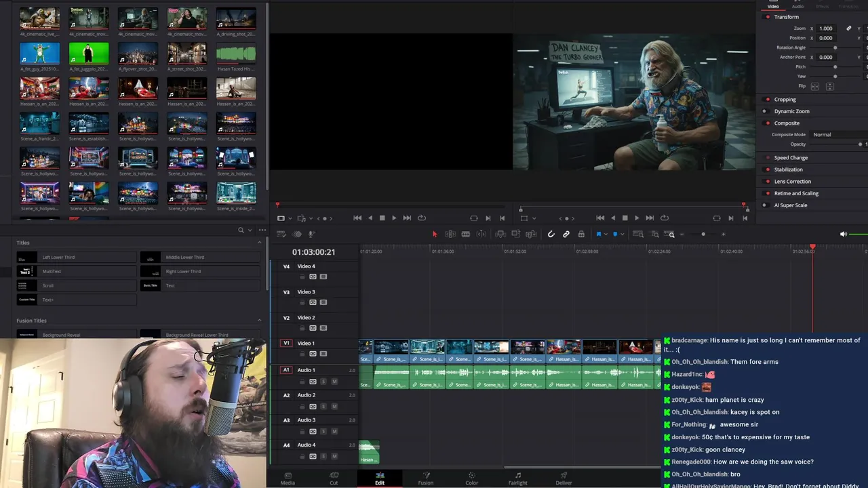The height and width of the screenshot is (488, 868).
Task: Disable the Video 2 track
Action: [323, 328]
